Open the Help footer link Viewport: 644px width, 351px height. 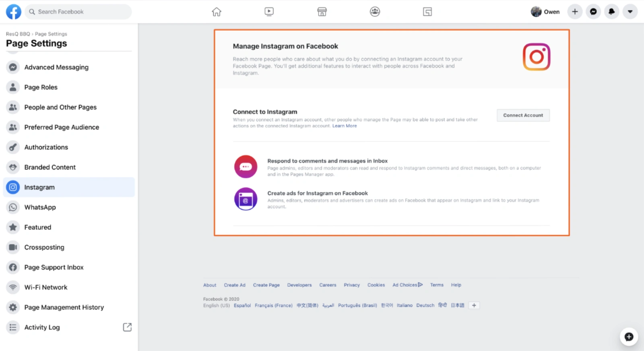(x=456, y=285)
